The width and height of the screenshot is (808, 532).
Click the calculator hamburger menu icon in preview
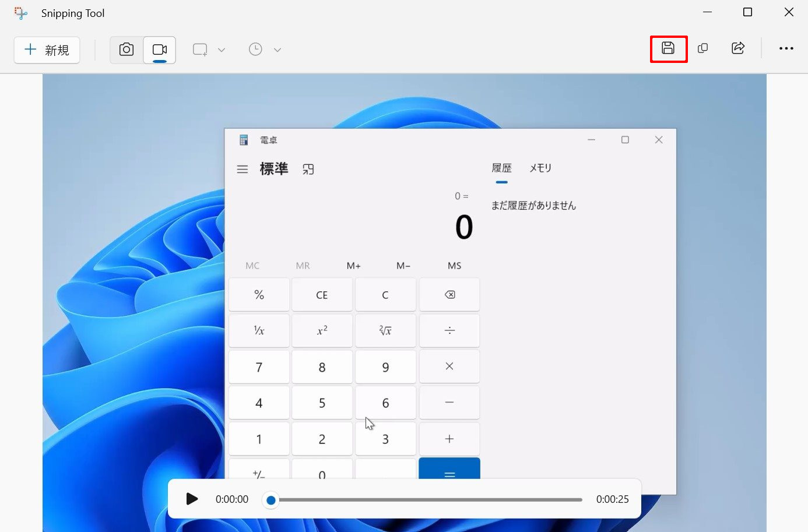(243, 170)
